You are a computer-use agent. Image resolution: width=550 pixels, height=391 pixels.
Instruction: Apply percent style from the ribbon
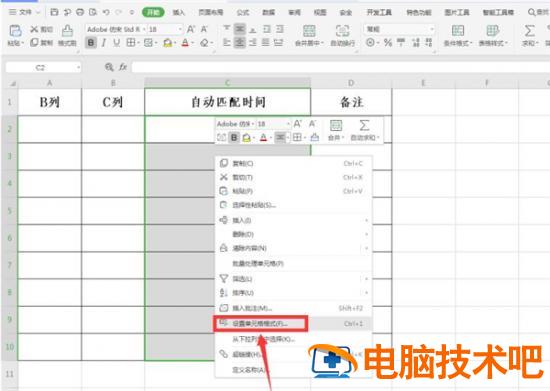pos(388,43)
